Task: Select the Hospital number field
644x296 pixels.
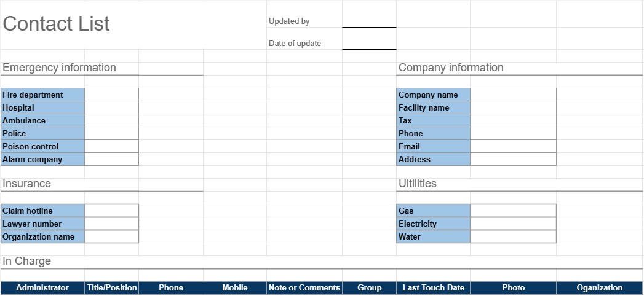Action: (x=111, y=107)
